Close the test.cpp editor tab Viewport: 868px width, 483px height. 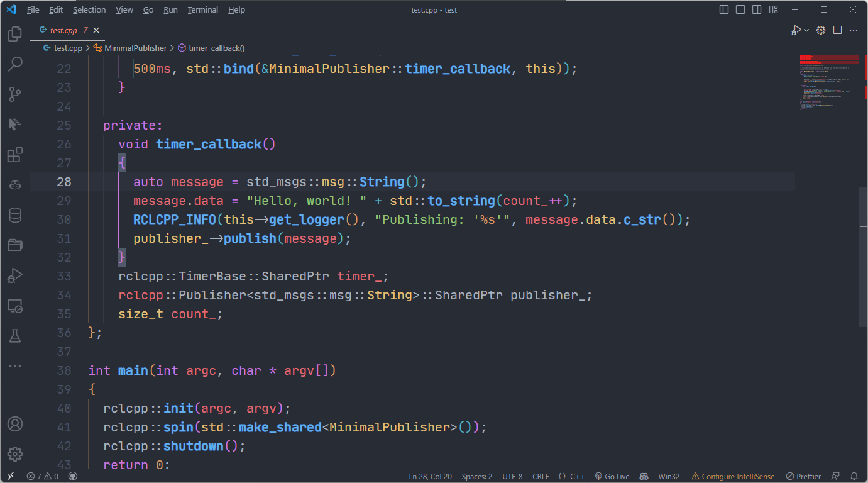[96, 30]
